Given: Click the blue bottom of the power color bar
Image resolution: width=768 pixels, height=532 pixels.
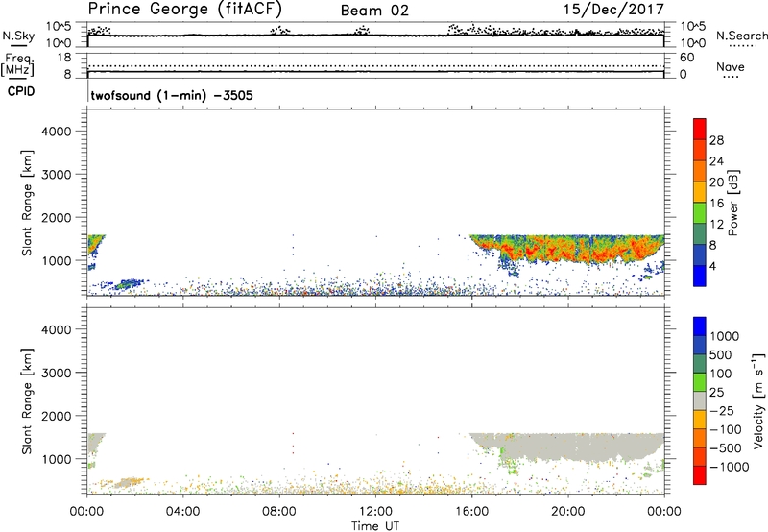Looking at the screenshot, I should click(700, 276).
